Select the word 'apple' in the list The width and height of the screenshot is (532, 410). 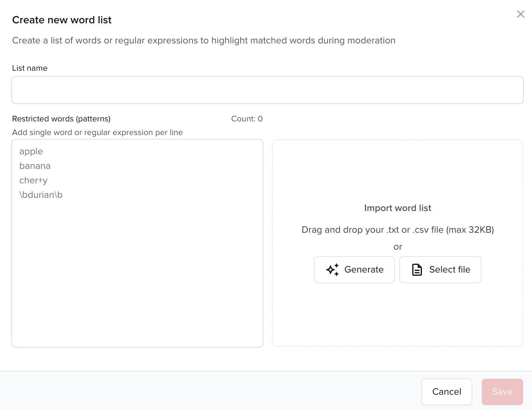point(31,152)
